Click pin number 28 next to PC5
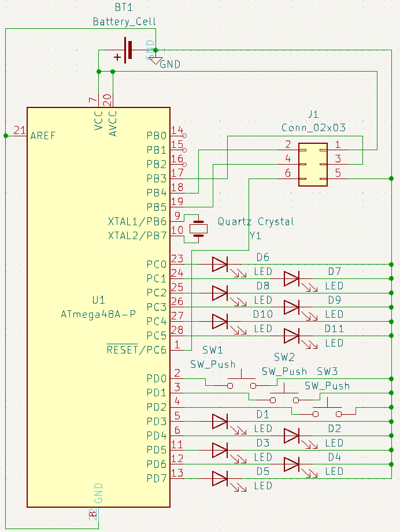This screenshot has width=400, height=532. (x=177, y=330)
